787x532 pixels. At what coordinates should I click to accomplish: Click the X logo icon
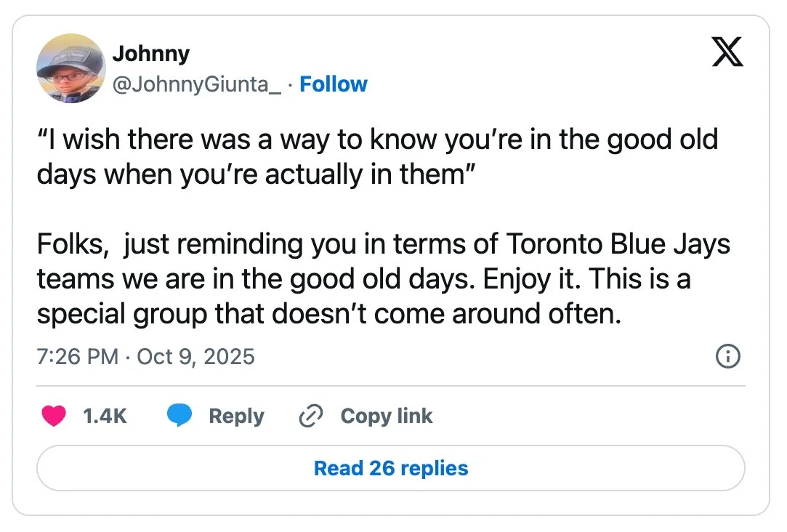pyautogui.click(x=727, y=52)
